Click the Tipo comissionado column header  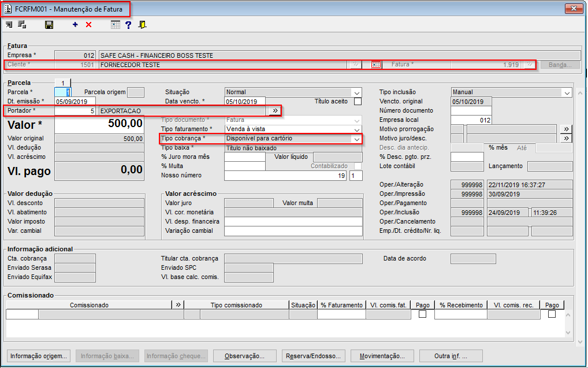(236, 305)
